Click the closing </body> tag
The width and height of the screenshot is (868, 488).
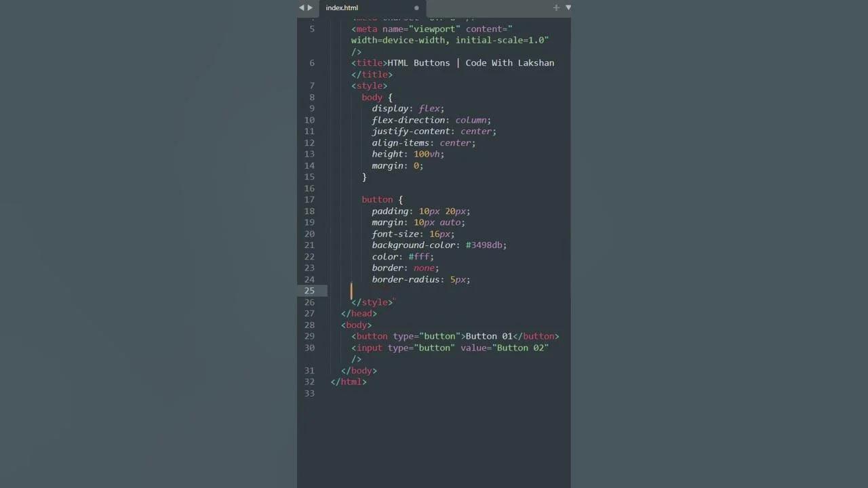(x=359, y=371)
